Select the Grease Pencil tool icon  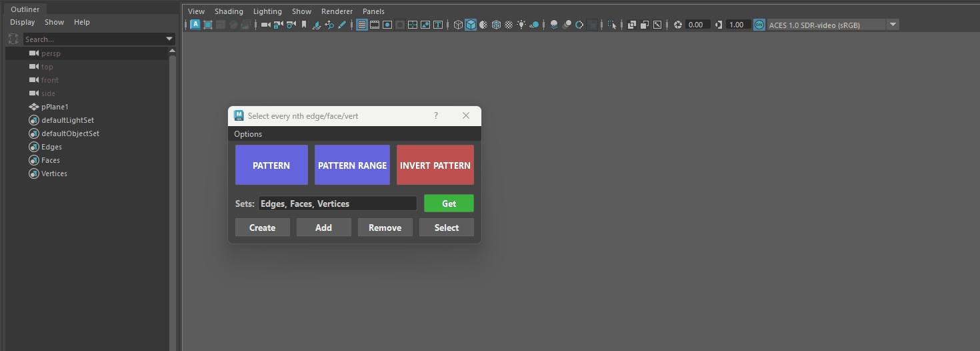342,25
